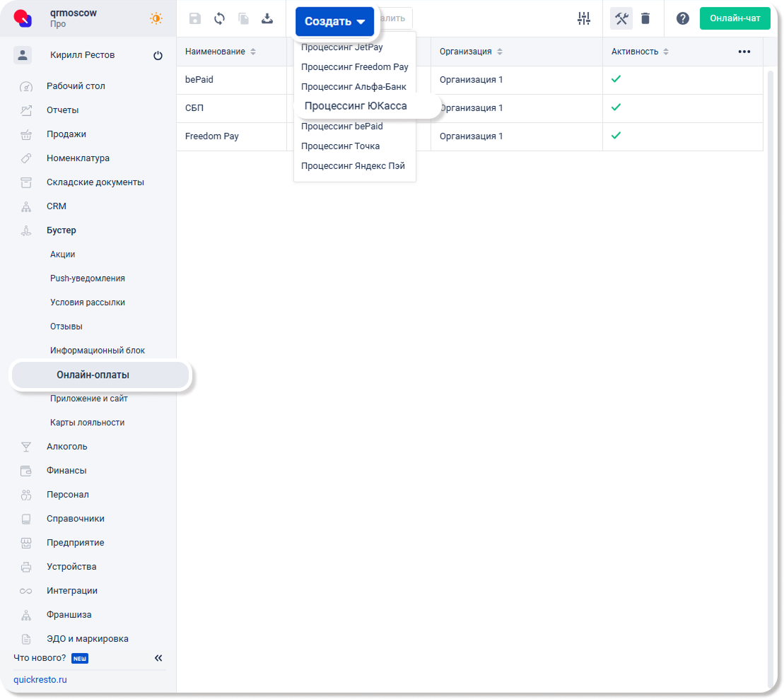Open the trash bin icon
Screen dimensions: 784x699
tap(645, 19)
